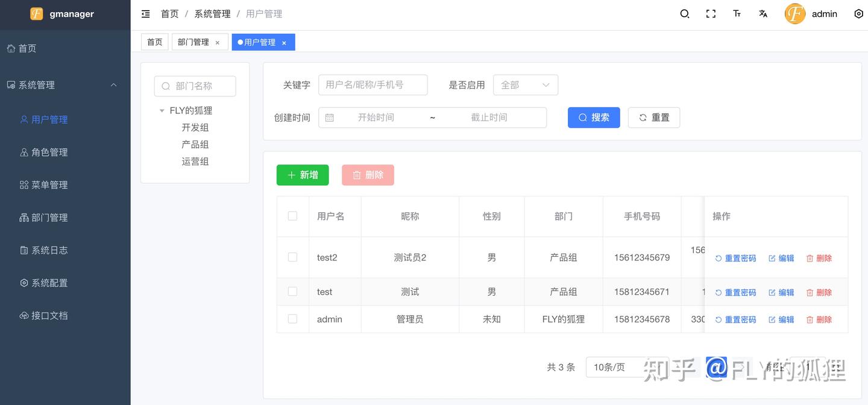Switch to the 首页 tab
Screen dimensions: 868x405
pyautogui.click(x=155, y=42)
